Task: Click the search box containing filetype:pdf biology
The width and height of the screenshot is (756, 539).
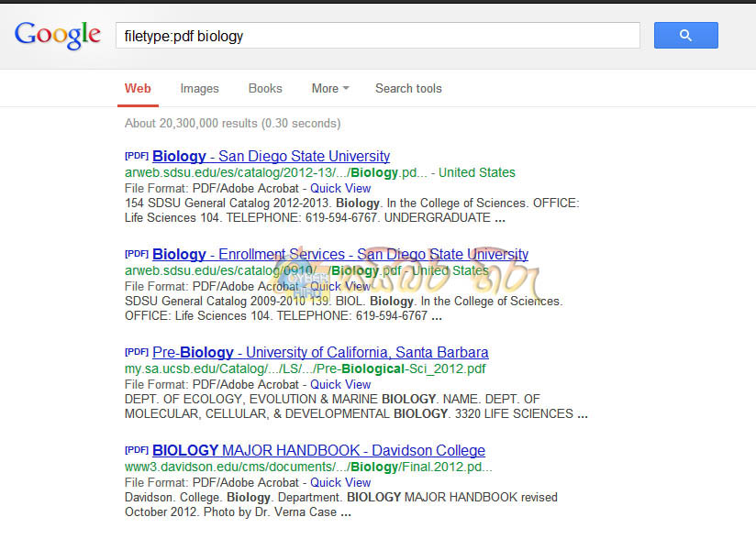Action: point(377,35)
